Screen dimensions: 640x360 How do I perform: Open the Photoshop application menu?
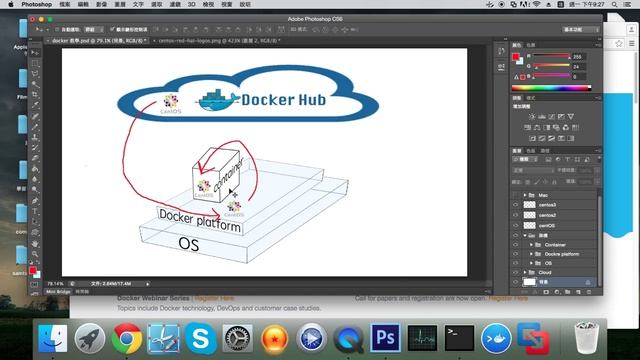(36, 4)
